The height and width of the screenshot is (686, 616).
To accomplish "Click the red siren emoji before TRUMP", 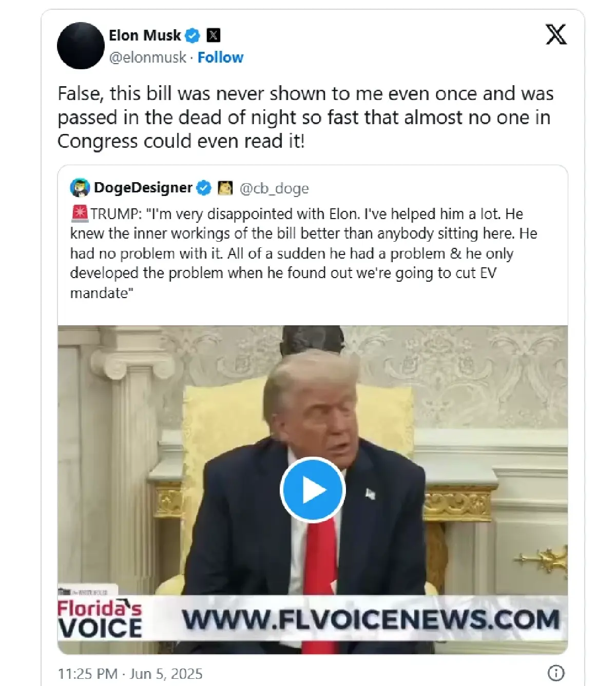I will pos(80,213).
